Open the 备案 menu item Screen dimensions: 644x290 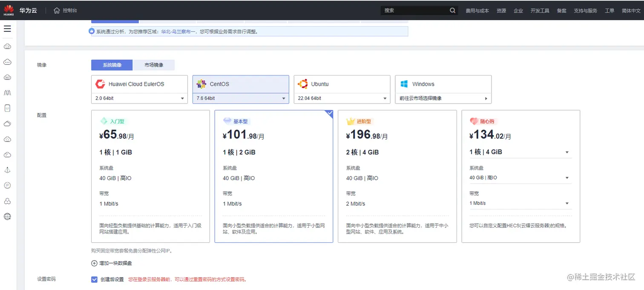coord(561,11)
